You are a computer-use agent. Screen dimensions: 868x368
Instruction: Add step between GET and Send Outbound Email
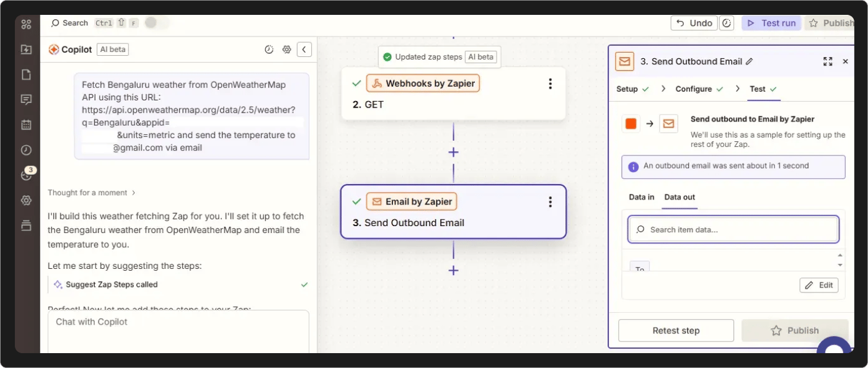pos(453,152)
